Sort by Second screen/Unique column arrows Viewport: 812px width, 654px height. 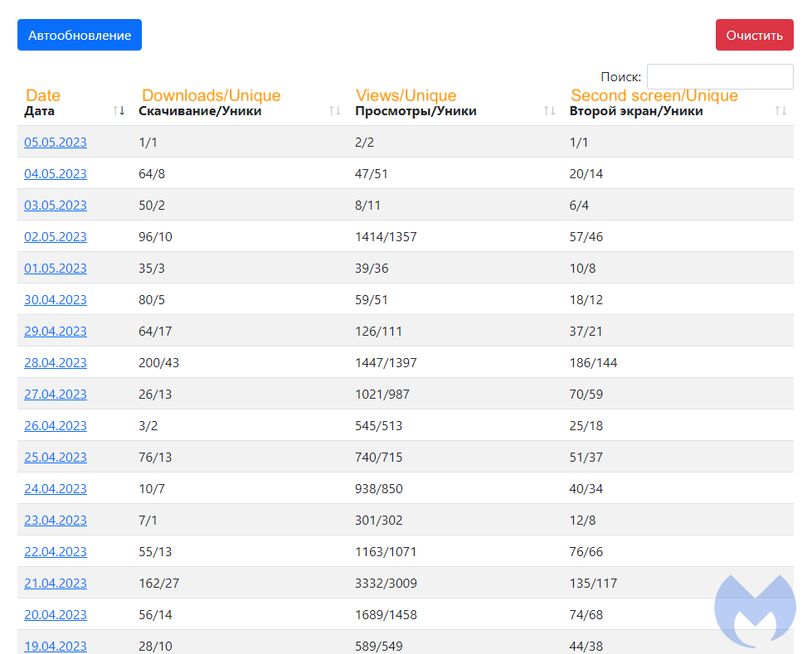tap(780, 111)
